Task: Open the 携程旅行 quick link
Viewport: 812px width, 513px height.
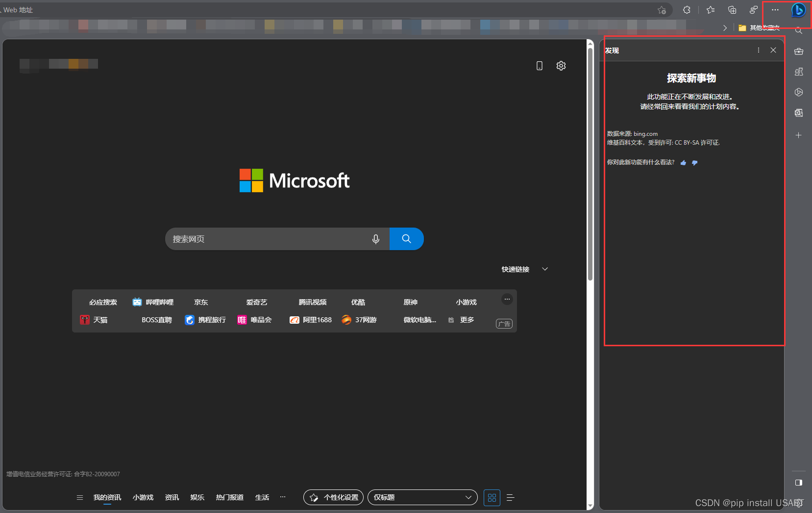Action: (x=205, y=320)
